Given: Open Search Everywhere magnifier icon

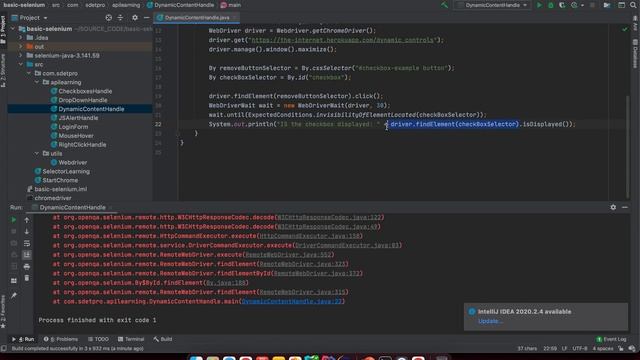Looking at the screenshot, I should coord(633,5).
